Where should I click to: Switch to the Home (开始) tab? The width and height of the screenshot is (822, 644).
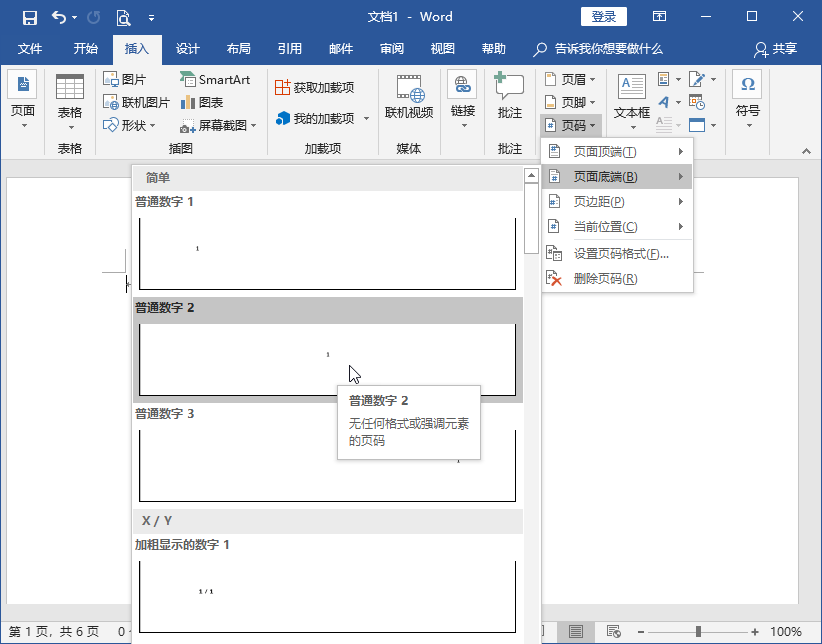point(85,49)
